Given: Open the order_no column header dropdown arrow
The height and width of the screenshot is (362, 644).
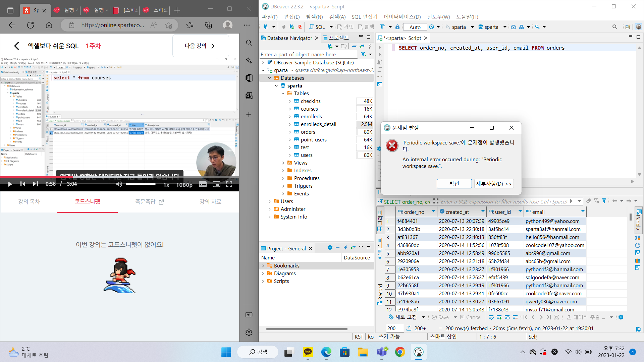Looking at the screenshot, I should (x=433, y=211).
